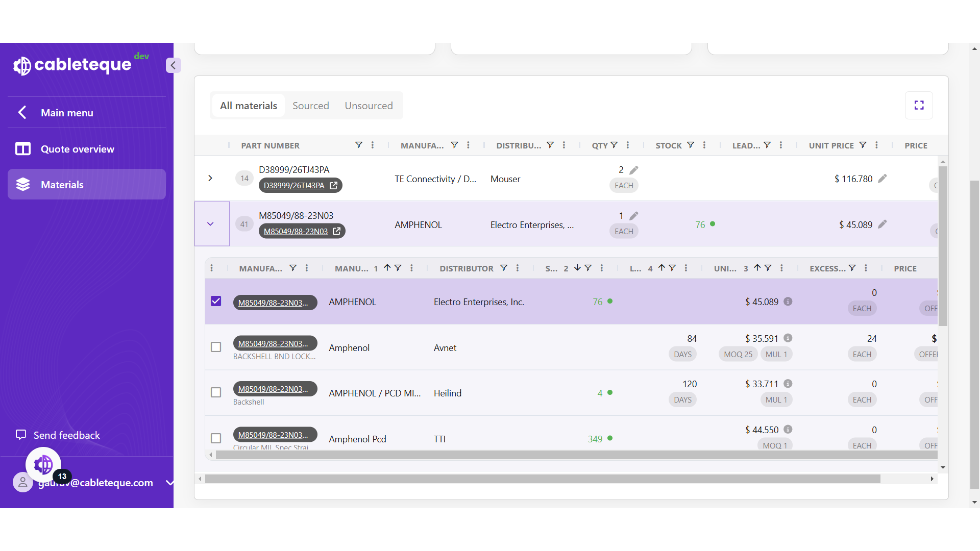
Task: Edit unit price pencil for $ 45.089
Action: click(x=883, y=224)
